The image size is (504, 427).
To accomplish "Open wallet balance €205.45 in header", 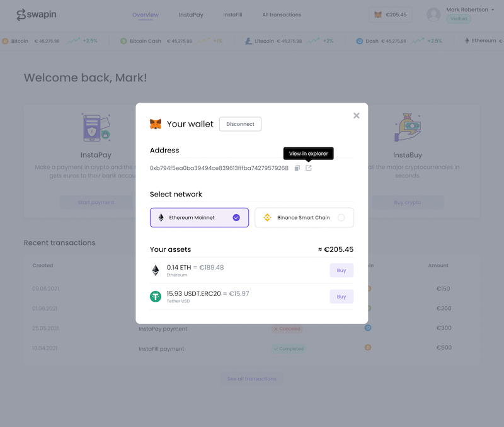I will click(390, 14).
